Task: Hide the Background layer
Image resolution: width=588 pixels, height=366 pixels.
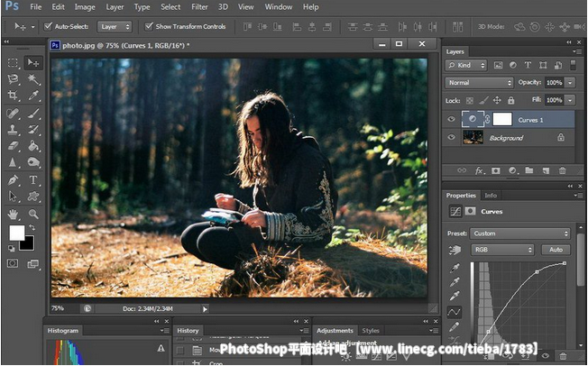Action: [x=451, y=137]
